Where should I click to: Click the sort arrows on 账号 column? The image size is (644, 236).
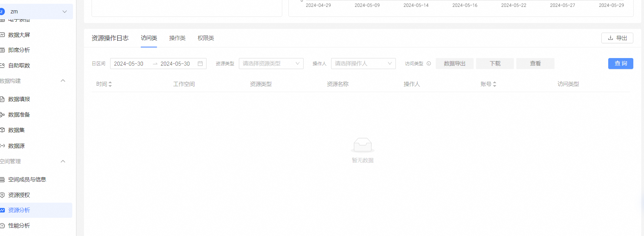[495, 84]
